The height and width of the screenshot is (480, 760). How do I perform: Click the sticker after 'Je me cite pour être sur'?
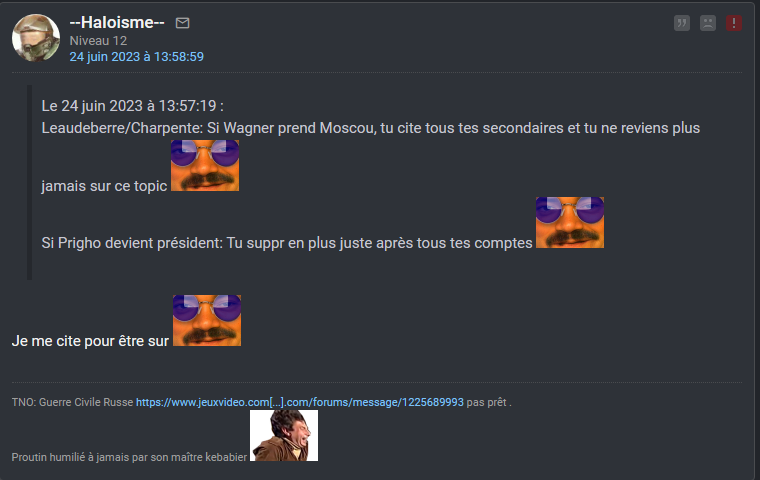point(207,320)
